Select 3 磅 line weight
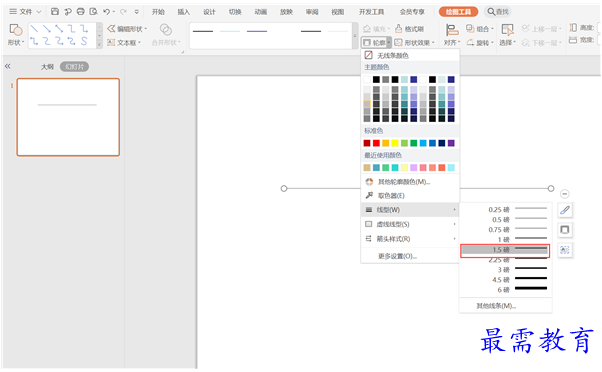The height and width of the screenshot is (372, 602). [505, 269]
